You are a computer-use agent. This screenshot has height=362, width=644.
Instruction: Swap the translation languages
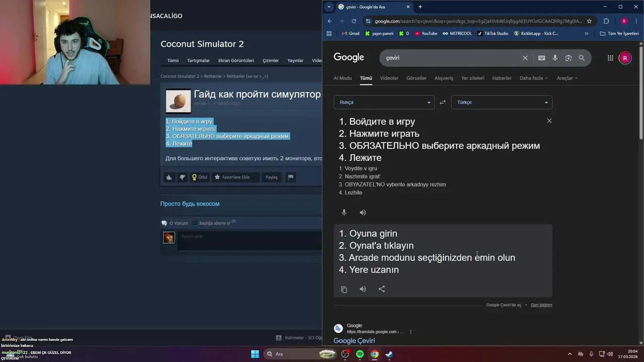(x=443, y=102)
